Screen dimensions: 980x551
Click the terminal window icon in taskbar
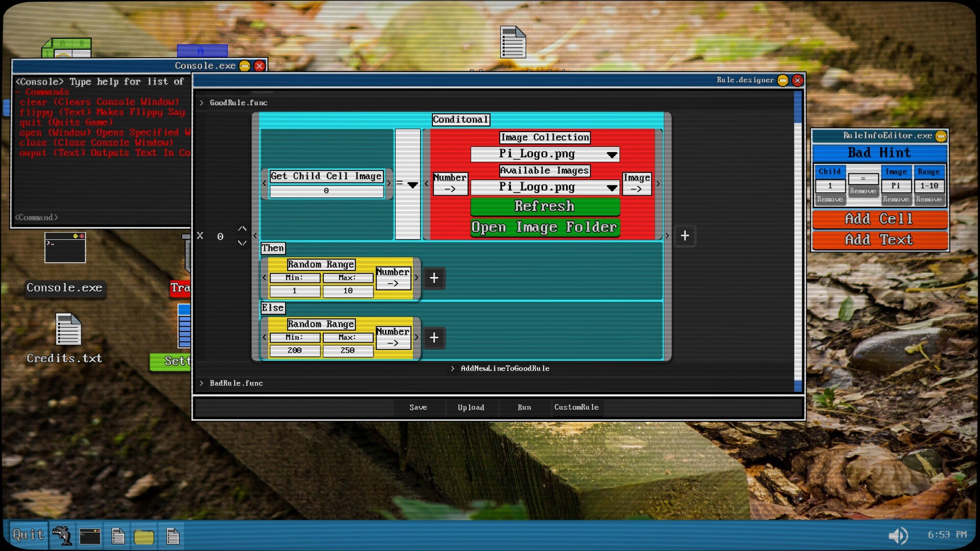pyautogui.click(x=90, y=536)
